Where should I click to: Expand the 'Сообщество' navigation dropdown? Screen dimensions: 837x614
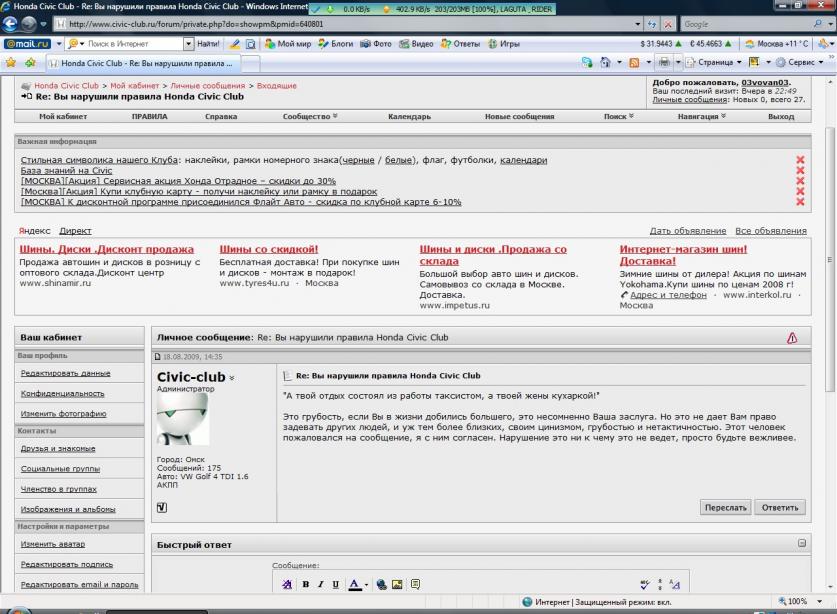coord(310,117)
